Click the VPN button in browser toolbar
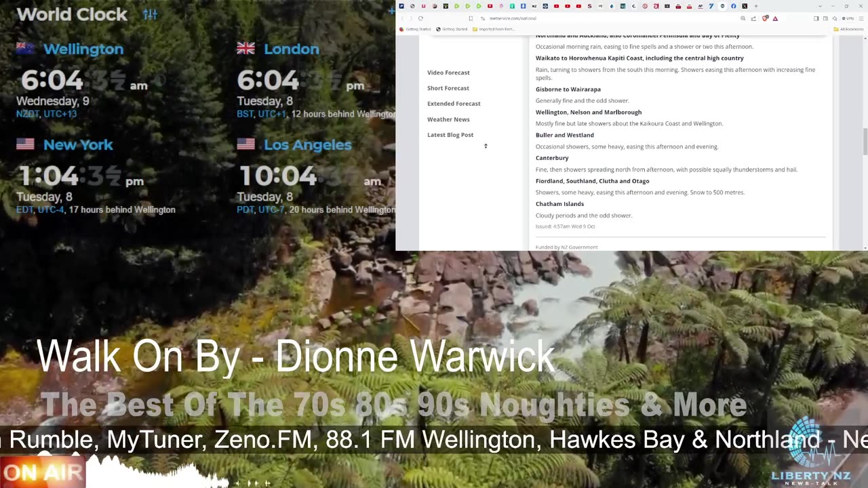The width and height of the screenshot is (868, 488). click(848, 18)
